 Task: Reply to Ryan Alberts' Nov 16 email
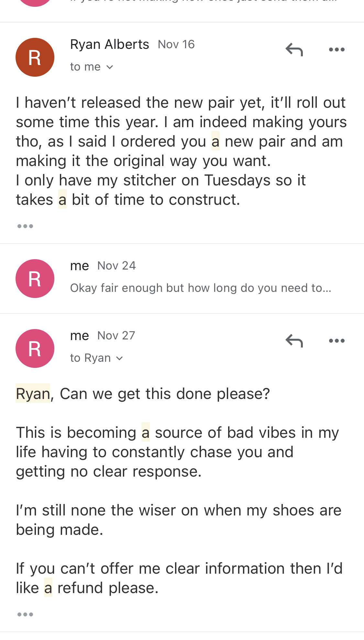294,50
